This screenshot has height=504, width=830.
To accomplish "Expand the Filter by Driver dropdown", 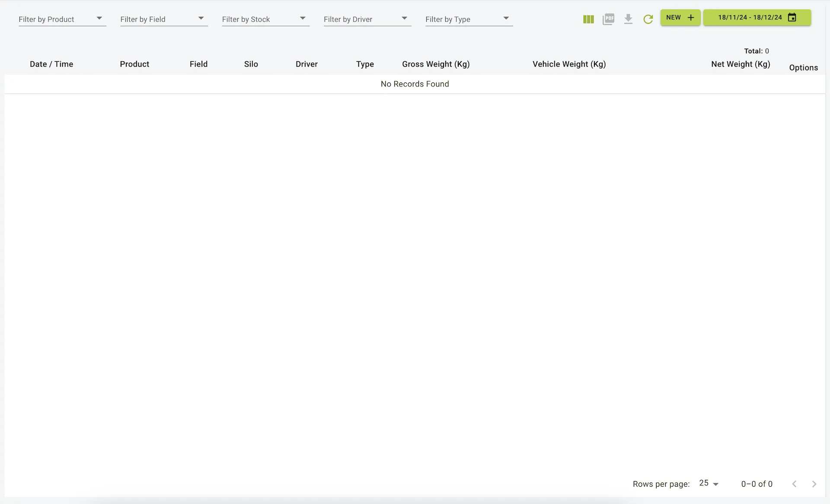I will coord(367,19).
